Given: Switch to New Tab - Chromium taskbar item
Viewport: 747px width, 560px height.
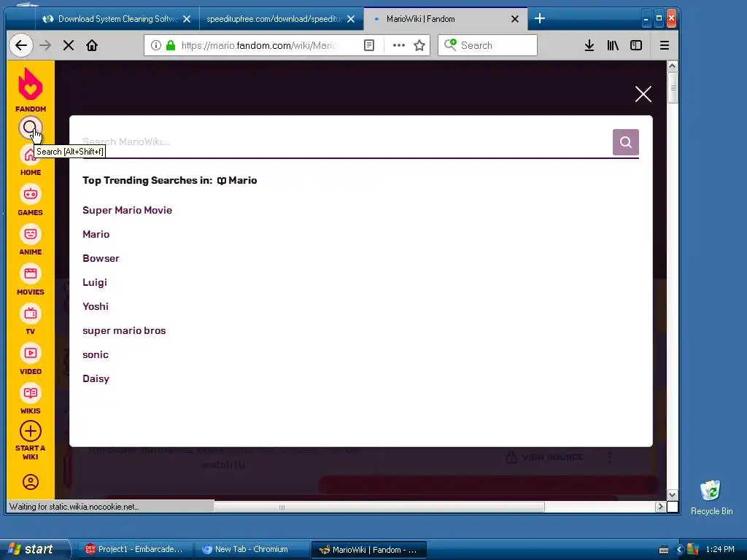Looking at the screenshot, I should click(251, 549).
